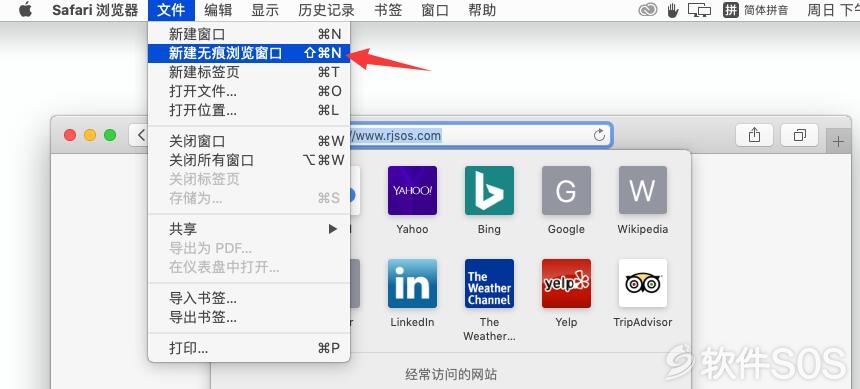This screenshot has width=860, height=389.
Task: Click the hand icon in menu bar
Action: (x=673, y=10)
